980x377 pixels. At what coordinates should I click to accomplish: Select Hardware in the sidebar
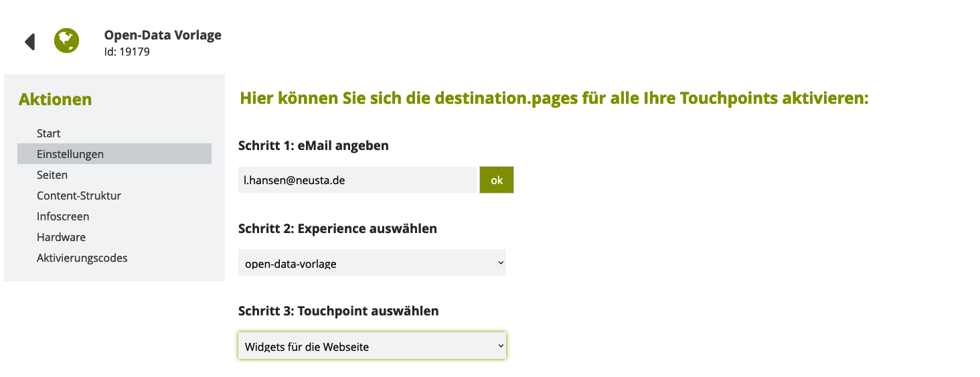114,237
